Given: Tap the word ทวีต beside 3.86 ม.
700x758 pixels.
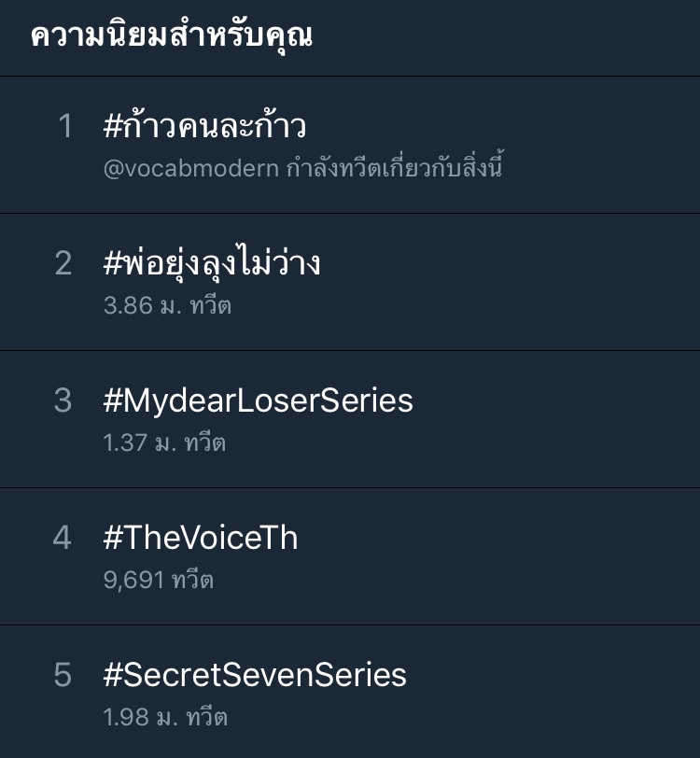Looking at the screenshot, I should (210, 305).
